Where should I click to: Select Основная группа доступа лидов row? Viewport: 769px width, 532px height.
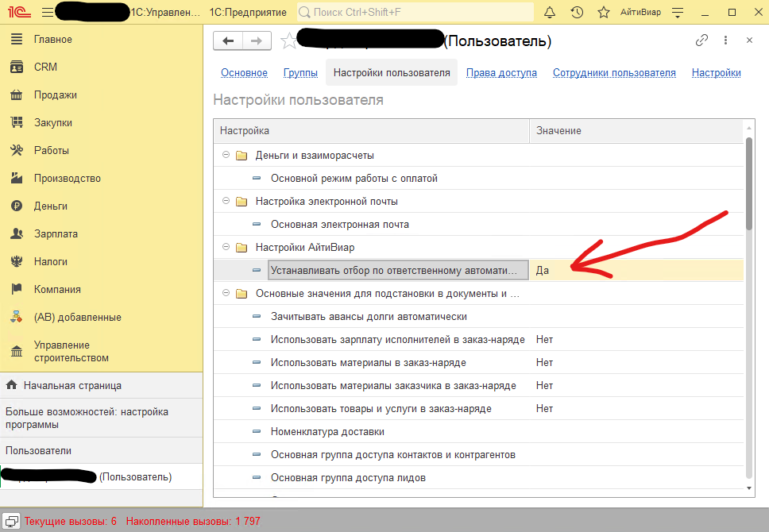pyautogui.click(x=479, y=478)
